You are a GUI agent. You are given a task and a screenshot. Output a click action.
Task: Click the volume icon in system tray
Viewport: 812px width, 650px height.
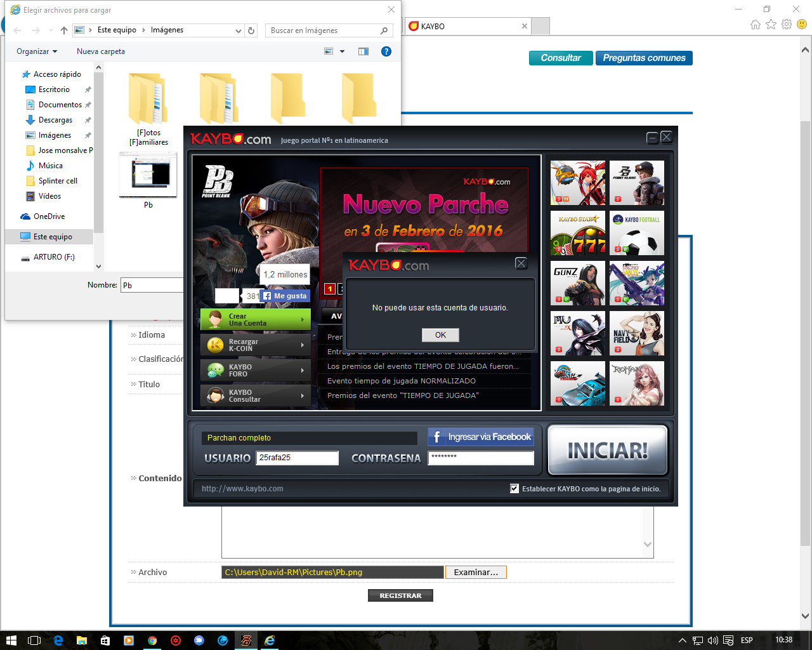[712, 640]
